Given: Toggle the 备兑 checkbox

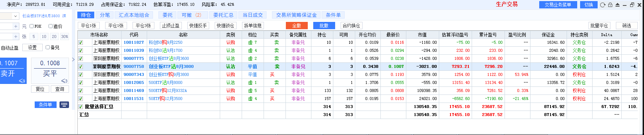Looking at the screenshot, I should 47,47.
